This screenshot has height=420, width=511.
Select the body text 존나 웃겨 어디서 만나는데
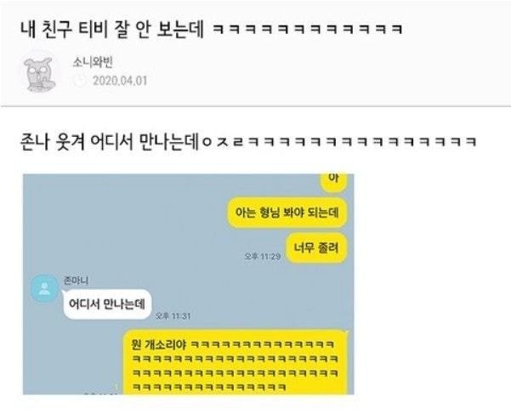[110, 142]
